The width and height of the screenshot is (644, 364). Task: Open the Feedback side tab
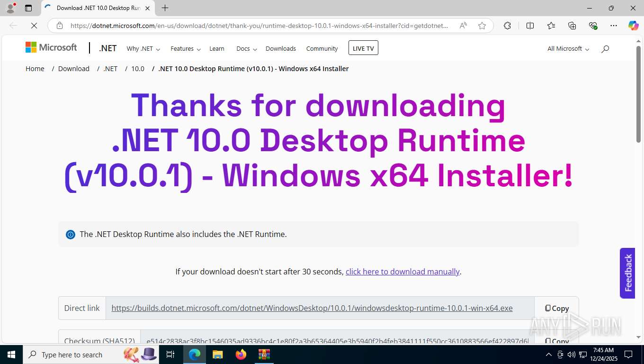coord(627,273)
